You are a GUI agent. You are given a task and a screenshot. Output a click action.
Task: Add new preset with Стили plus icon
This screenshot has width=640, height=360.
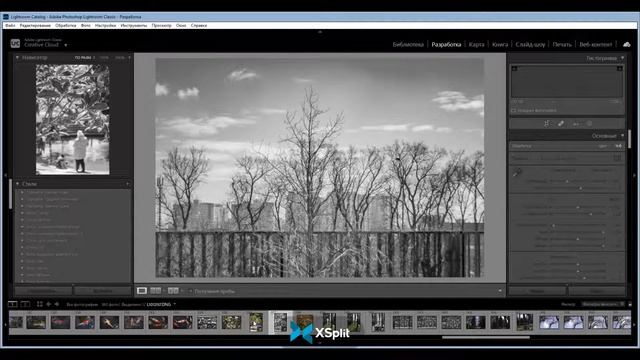pyautogui.click(x=127, y=184)
